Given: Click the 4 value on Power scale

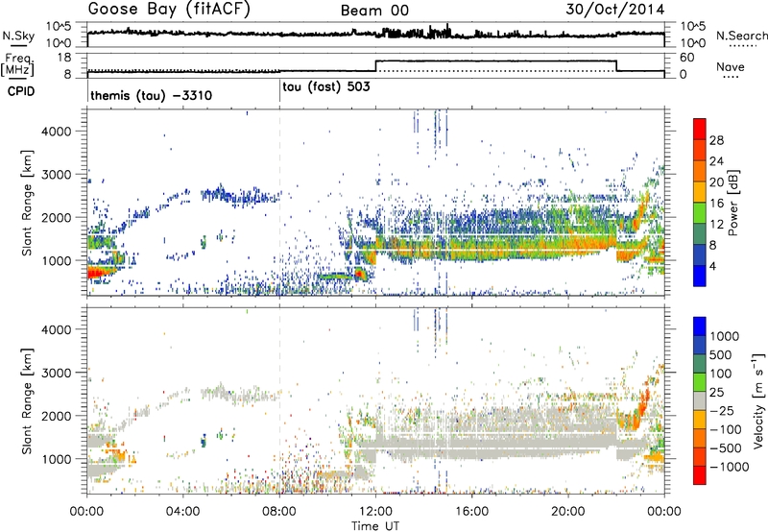Looking at the screenshot, I should click(x=712, y=266).
